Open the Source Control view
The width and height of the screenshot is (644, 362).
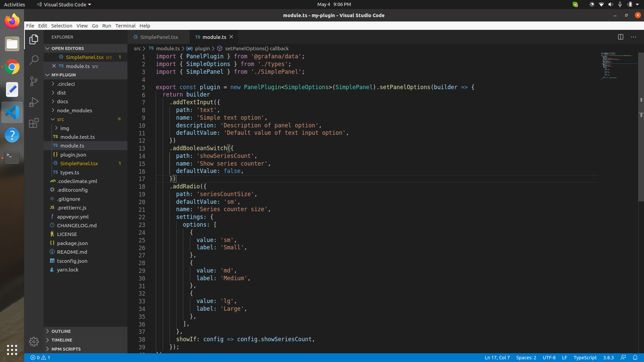tap(34, 81)
